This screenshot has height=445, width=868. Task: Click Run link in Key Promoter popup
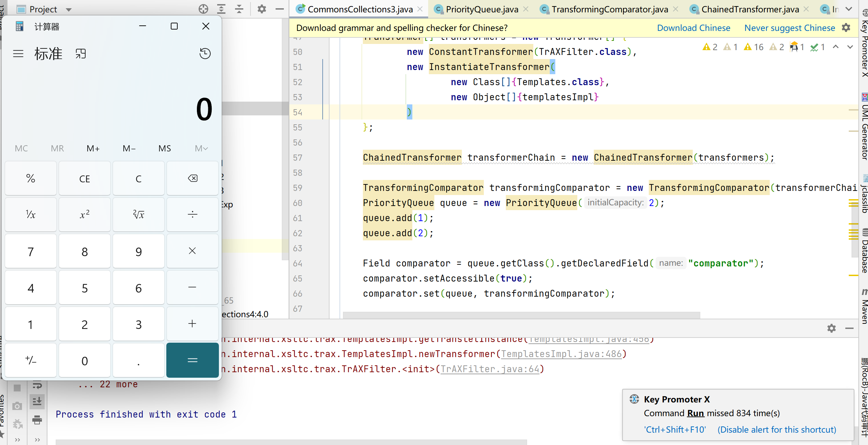[x=695, y=413]
